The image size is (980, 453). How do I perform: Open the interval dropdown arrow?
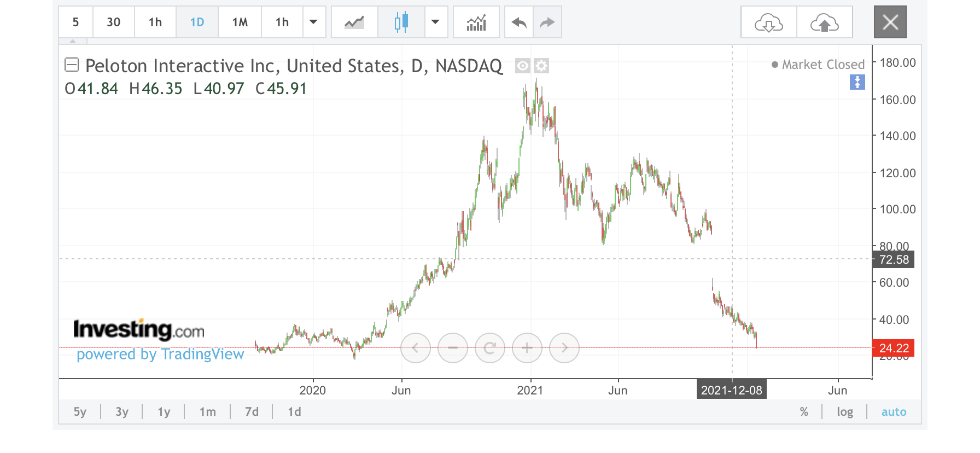(314, 22)
